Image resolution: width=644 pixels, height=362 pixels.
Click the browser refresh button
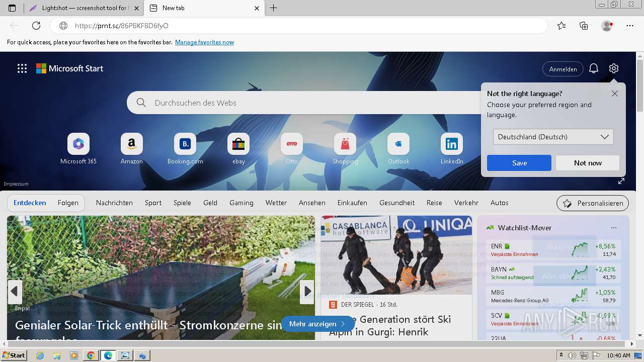point(36,26)
